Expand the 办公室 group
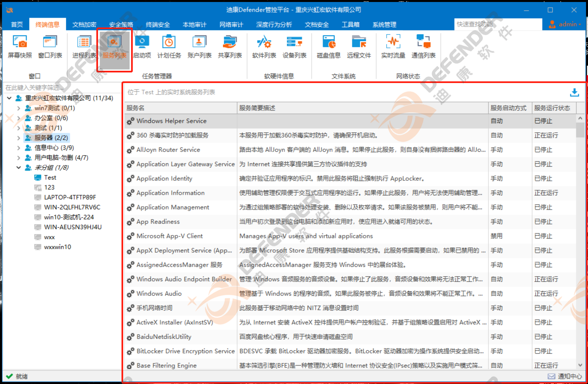Image resolution: width=588 pixels, height=384 pixels. click(x=19, y=118)
